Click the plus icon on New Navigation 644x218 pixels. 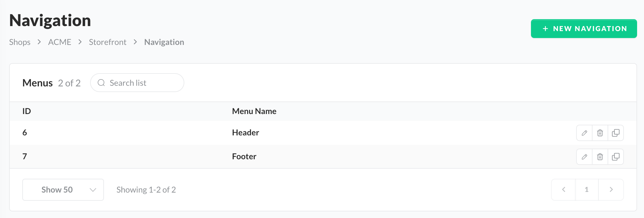(545, 29)
